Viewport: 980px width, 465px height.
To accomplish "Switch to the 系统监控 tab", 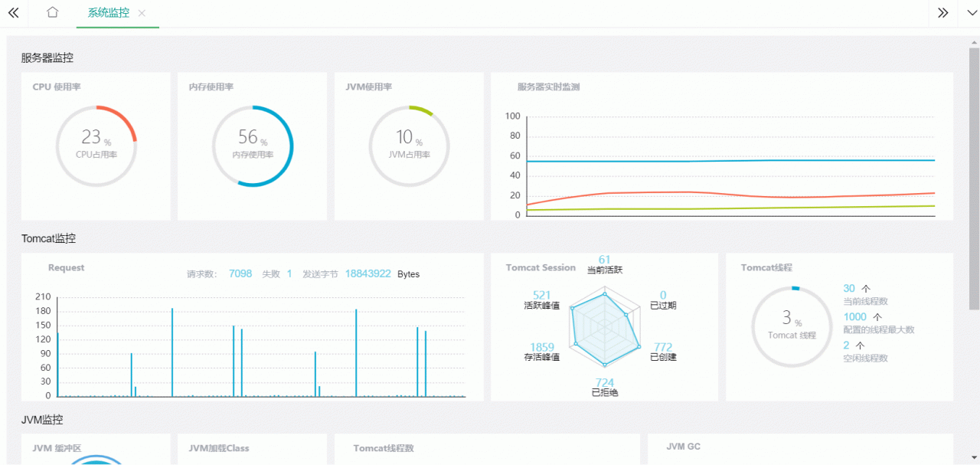I will pos(109,13).
